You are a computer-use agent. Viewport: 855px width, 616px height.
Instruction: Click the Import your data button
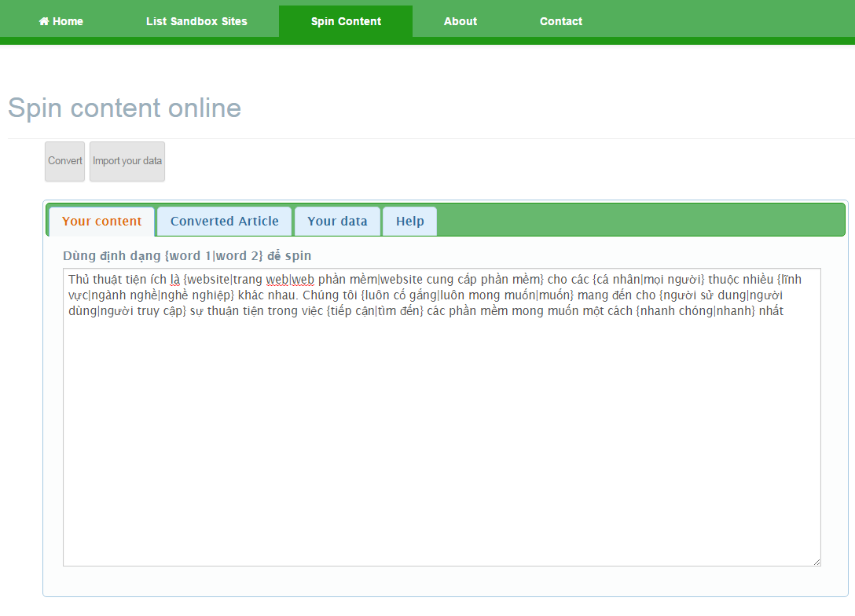[x=127, y=161]
